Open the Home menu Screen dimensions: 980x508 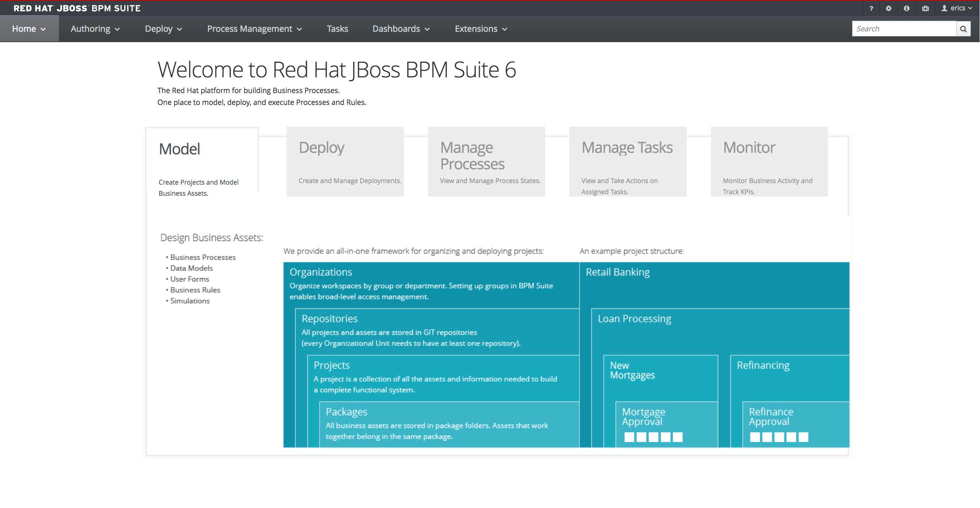(x=29, y=29)
